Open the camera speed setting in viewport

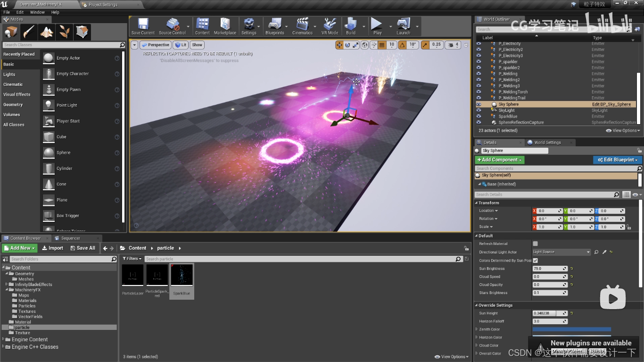point(452,45)
